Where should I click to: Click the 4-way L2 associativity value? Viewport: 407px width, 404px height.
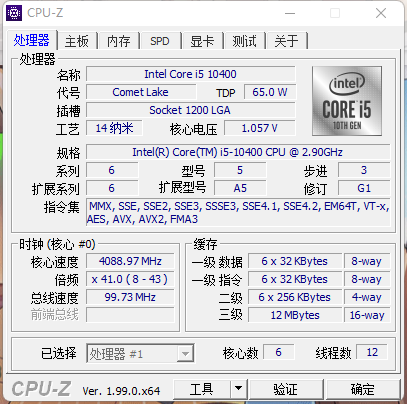coord(367,297)
